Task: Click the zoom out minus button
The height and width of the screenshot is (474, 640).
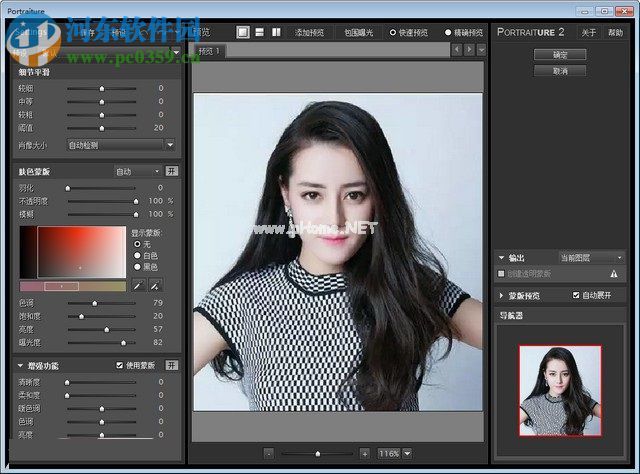Action: 269,453
